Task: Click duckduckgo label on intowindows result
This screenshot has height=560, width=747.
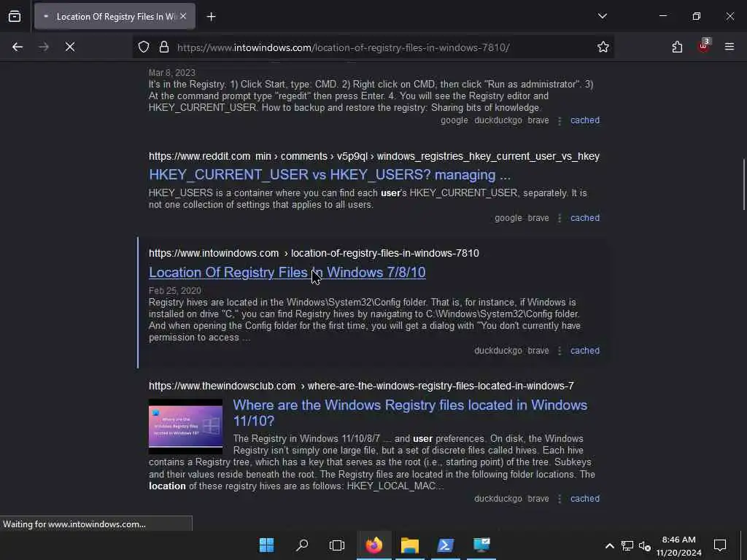Action: coord(498,351)
